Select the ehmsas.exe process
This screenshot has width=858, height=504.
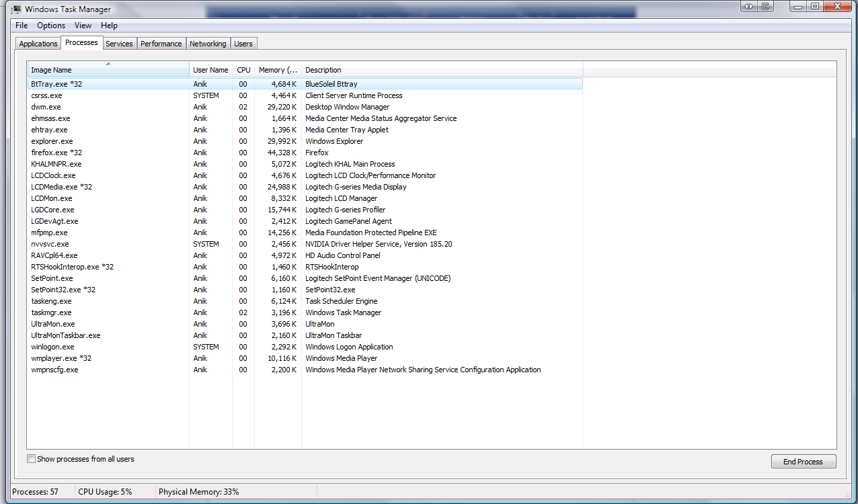[305, 118]
